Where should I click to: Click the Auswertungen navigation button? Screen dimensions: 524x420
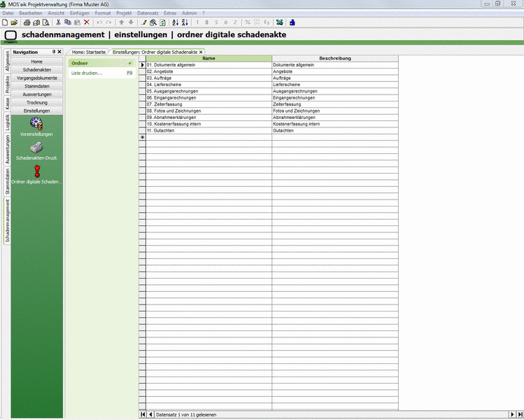pos(37,94)
